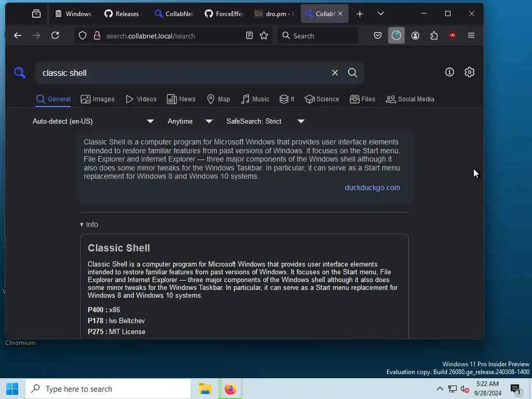Click the highlighted circular extension icon
Screen dimensions: 532x399
point(396,36)
